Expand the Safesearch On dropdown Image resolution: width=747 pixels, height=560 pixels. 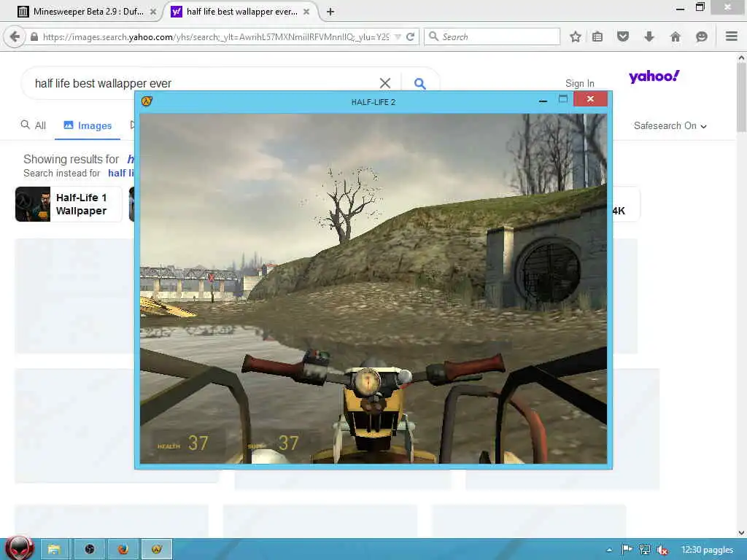coord(670,125)
